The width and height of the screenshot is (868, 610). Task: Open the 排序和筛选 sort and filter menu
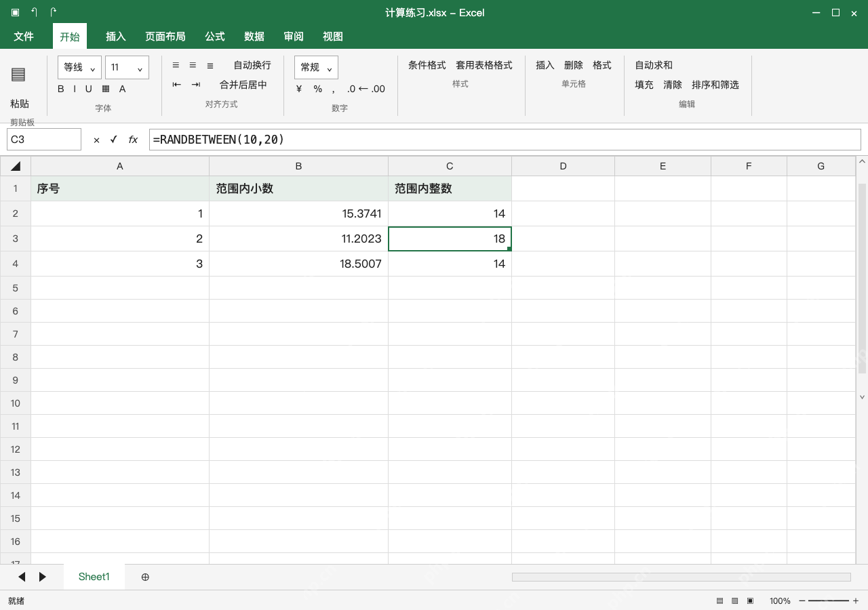tap(715, 85)
